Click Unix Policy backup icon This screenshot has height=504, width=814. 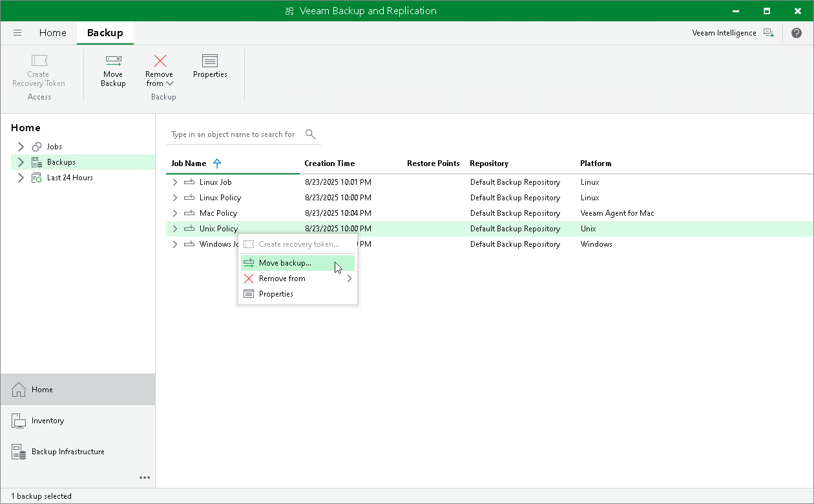tap(189, 229)
